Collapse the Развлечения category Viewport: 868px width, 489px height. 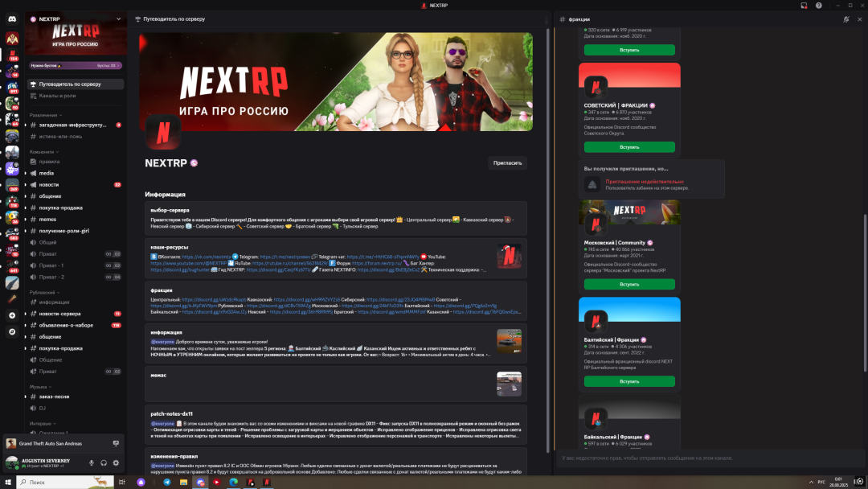pos(45,115)
